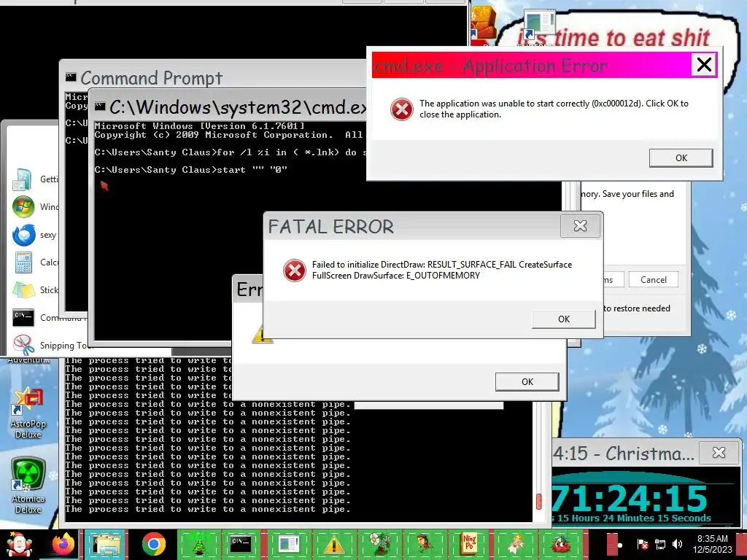Click the bottom console scrollbar thumb
The height and width of the screenshot is (560, 747).
[x=539, y=501]
